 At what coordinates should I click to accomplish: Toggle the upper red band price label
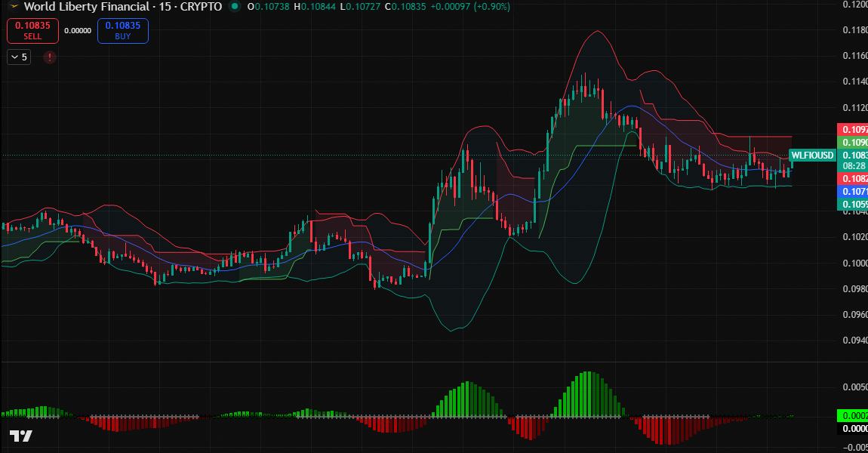(x=854, y=130)
